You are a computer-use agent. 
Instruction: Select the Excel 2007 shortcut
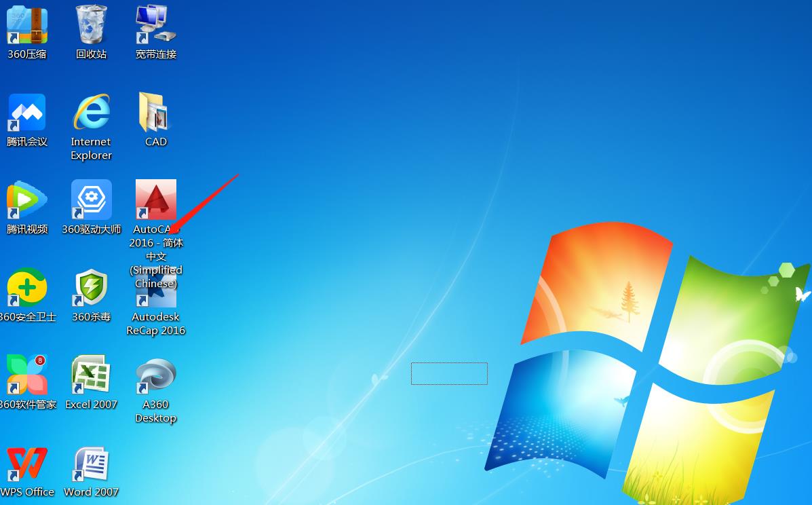(x=91, y=374)
